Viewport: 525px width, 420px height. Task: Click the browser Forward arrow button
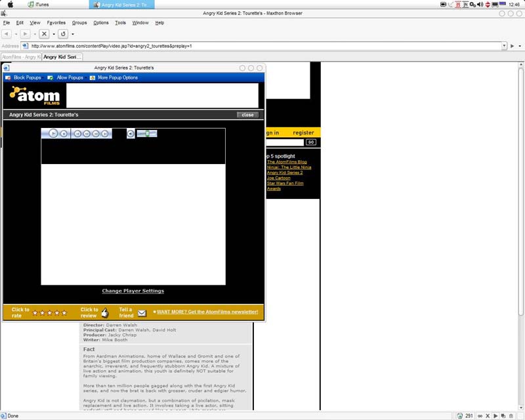(25, 34)
